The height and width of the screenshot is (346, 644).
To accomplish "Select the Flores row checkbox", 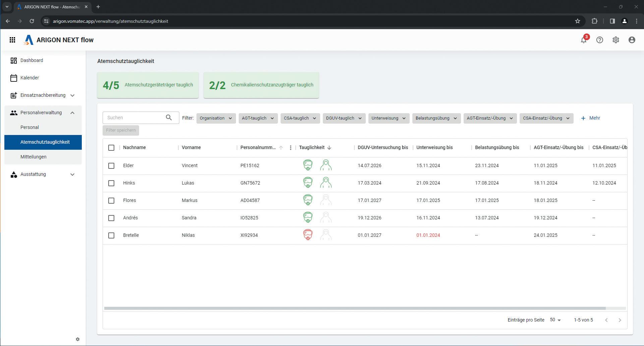I will [111, 201].
